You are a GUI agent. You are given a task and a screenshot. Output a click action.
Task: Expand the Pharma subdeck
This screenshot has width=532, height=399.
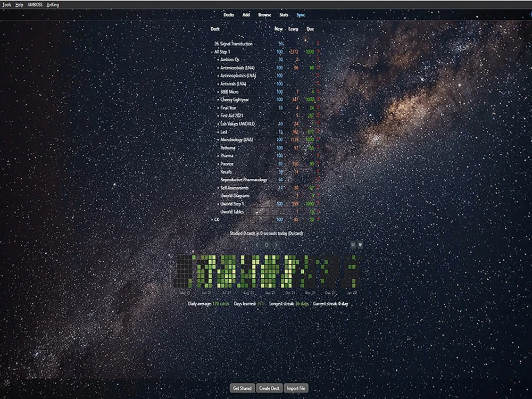[x=218, y=156]
